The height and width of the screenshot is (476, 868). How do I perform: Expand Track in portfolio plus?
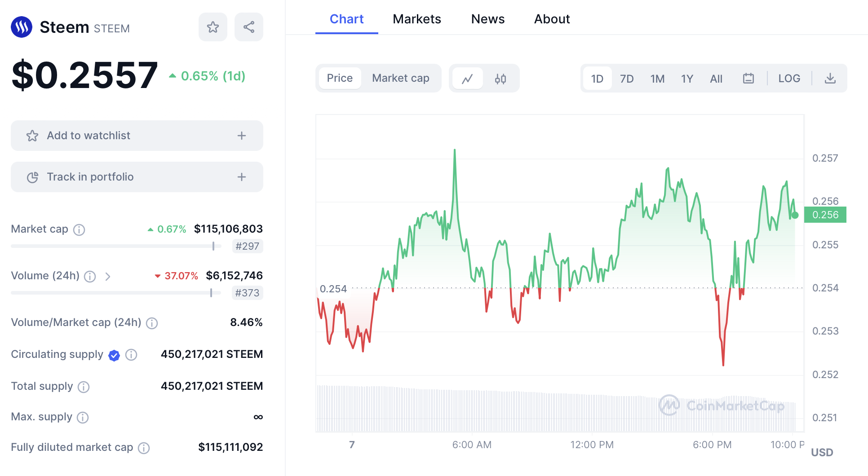[242, 177]
